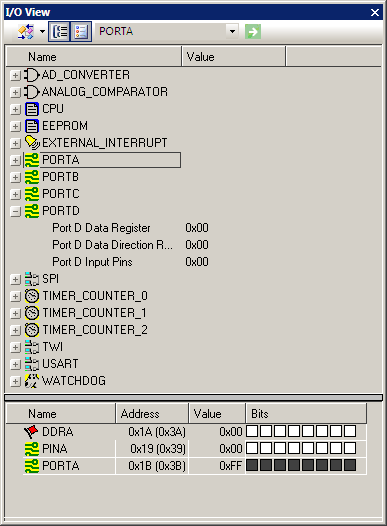Expand the AD_CONVERTER node
Viewport: 387px width, 526px height.
15,75
